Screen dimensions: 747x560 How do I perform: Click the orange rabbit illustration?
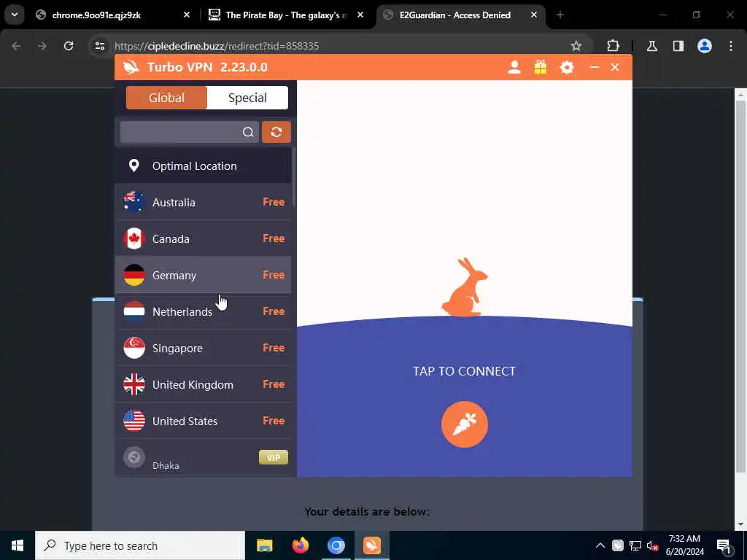[x=465, y=287]
